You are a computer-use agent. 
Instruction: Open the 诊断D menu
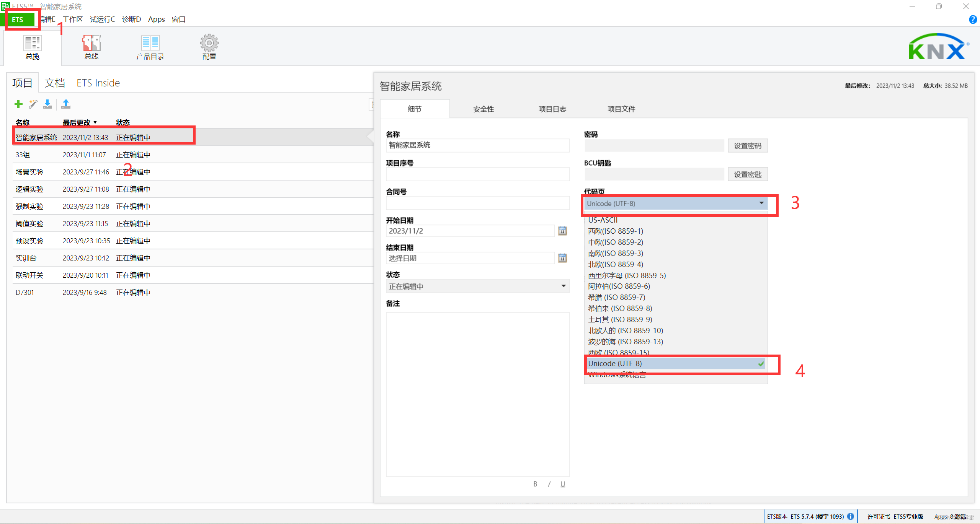pos(131,20)
